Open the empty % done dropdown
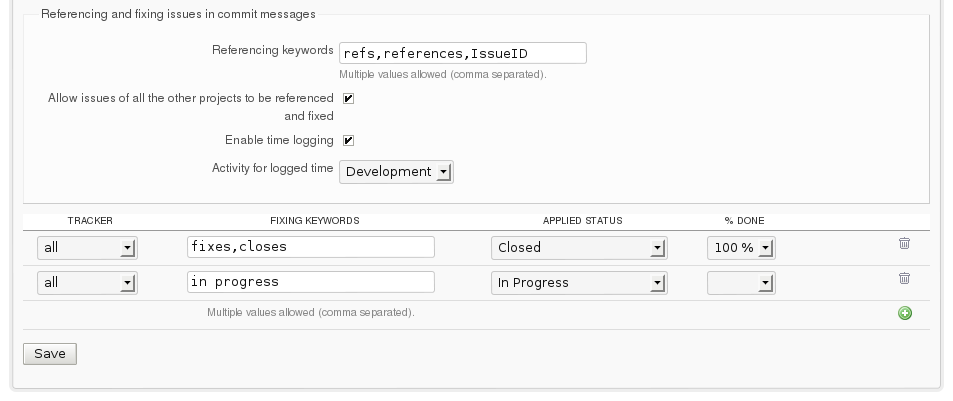 (740, 283)
